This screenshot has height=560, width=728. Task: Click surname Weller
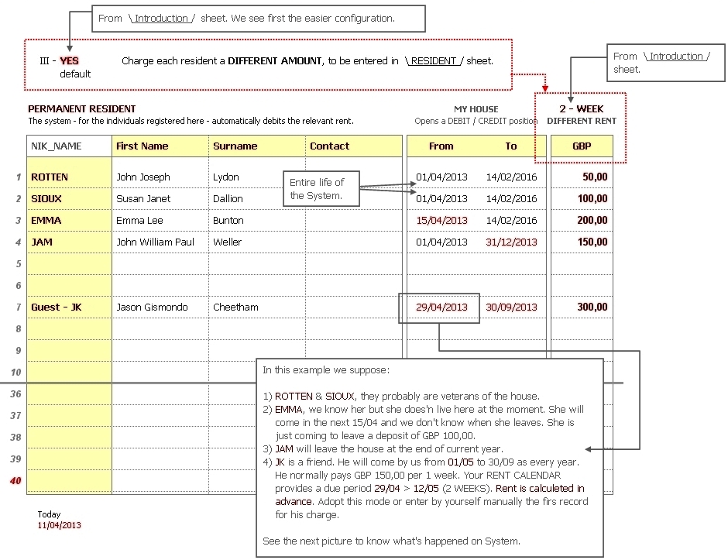pyautogui.click(x=227, y=242)
